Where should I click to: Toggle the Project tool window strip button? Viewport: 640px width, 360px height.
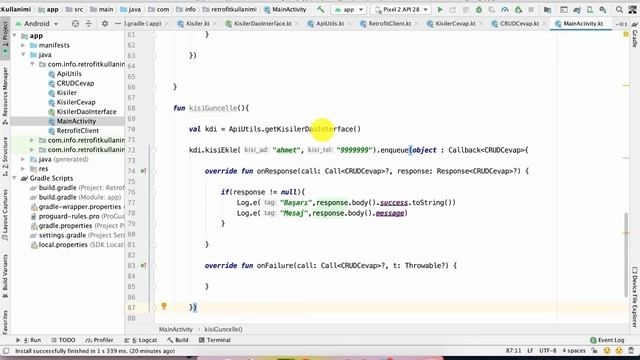click(x=5, y=38)
